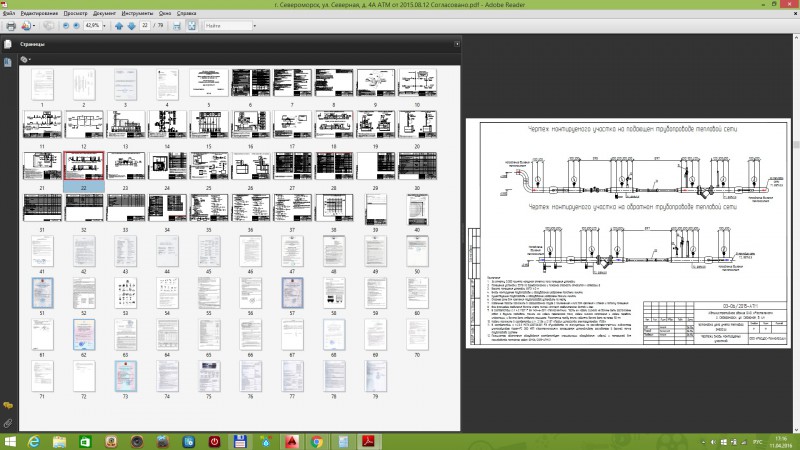
Task: Open the Справка menu
Action: [186, 13]
